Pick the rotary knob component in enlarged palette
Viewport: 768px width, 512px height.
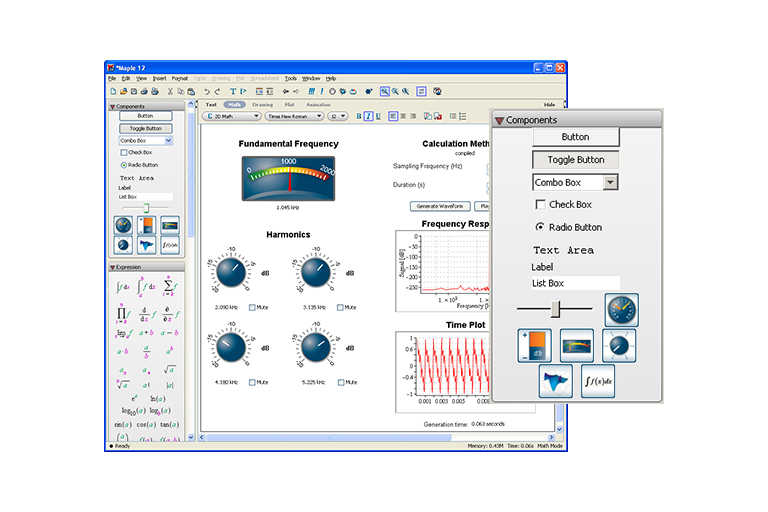pyautogui.click(x=621, y=346)
